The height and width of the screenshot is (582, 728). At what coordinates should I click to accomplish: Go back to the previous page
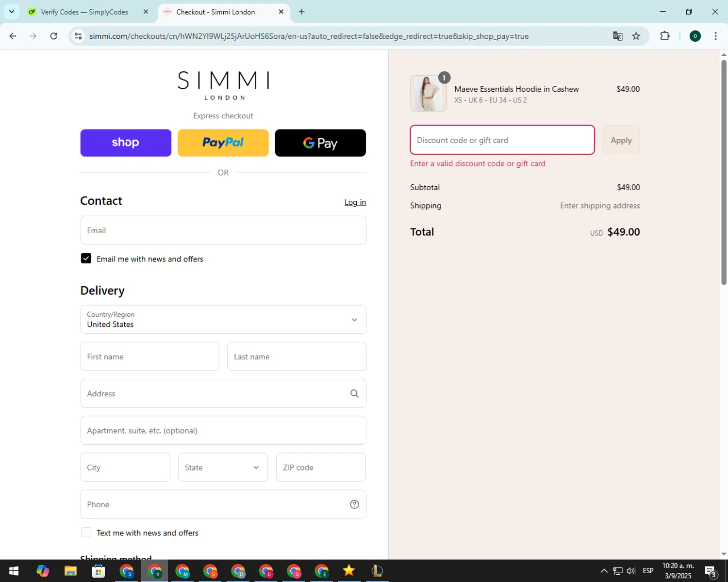click(13, 36)
